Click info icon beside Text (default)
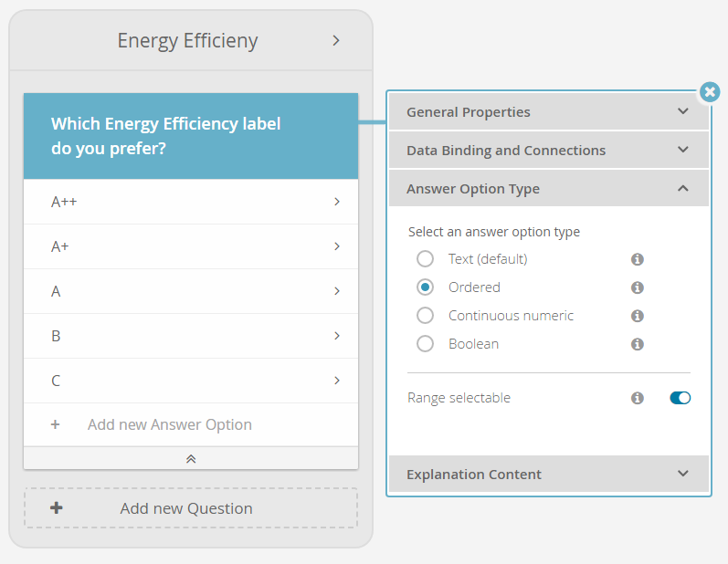728x564 pixels. click(x=637, y=259)
